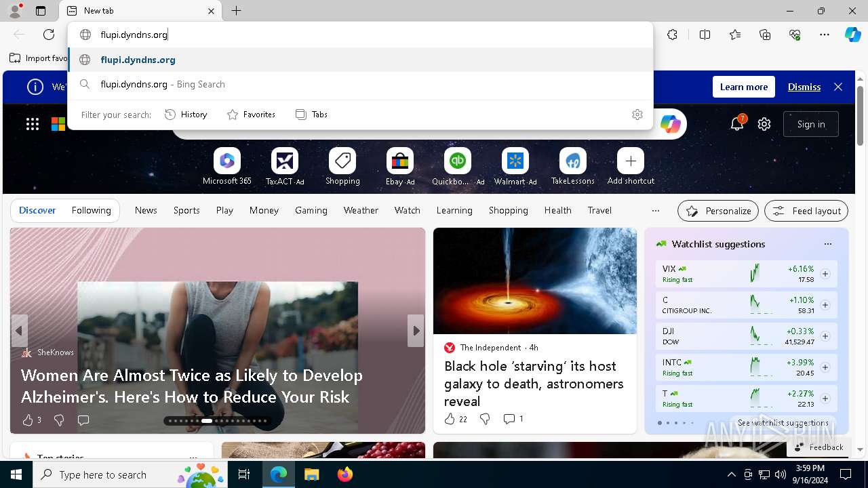Click the Sign in button

coord(811,124)
